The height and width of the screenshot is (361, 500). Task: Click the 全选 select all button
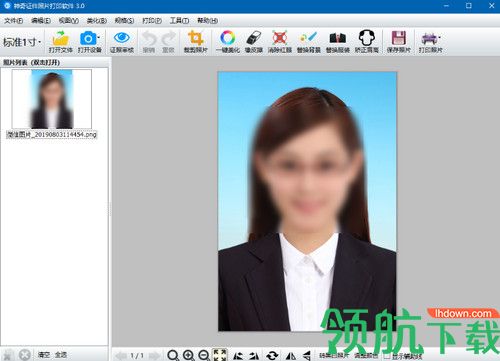[x=61, y=355]
